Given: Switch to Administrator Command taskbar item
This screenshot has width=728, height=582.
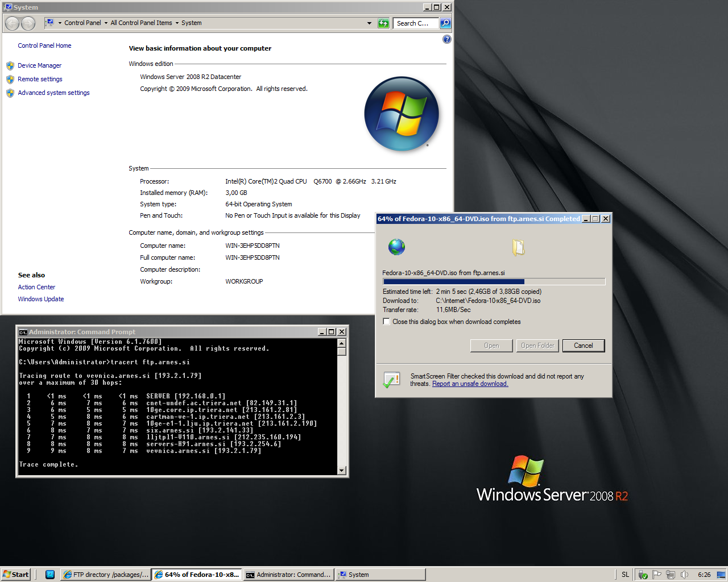Looking at the screenshot, I should click(288, 575).
